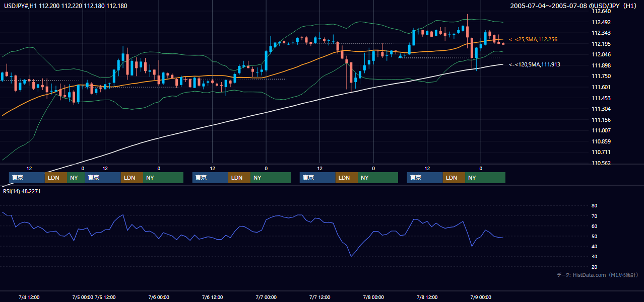The height and width of the screenshot is (302, 644).
Task: Select the 東京 session block for July 4
Action: coord(27,178)
